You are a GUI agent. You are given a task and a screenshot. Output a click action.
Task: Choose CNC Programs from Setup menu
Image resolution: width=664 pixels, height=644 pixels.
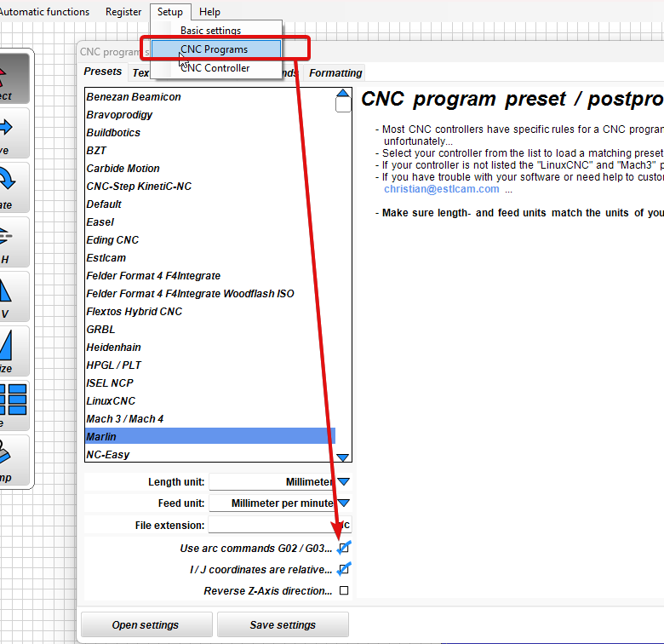pyautogui.click(x=214, y=49)
